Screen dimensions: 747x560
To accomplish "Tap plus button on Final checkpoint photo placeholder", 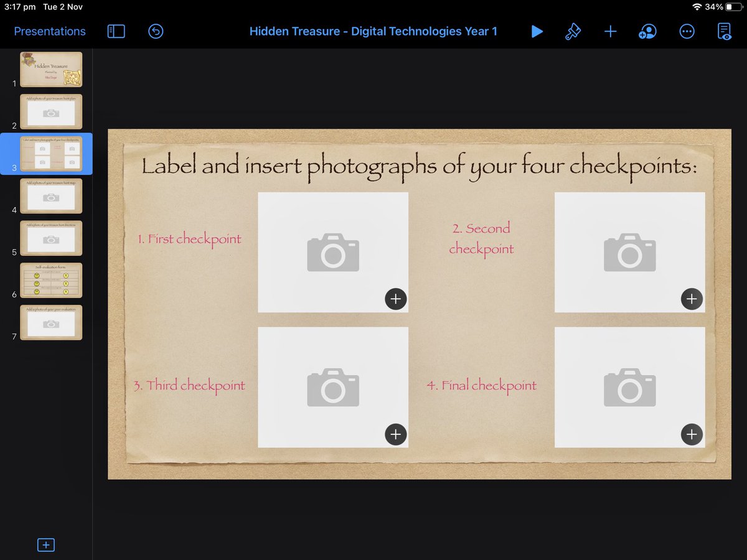I will [692, 434].
